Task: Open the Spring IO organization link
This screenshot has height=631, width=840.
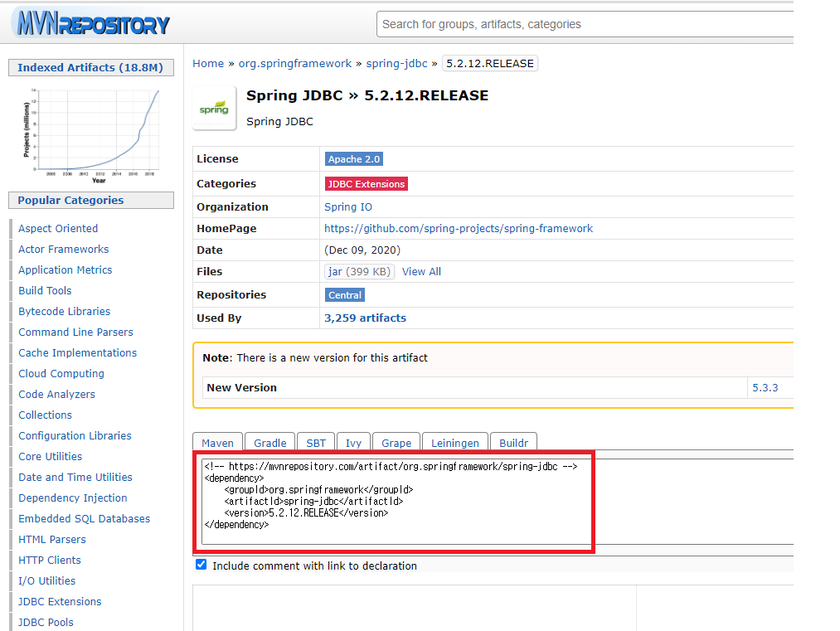Action: point(348,206)
